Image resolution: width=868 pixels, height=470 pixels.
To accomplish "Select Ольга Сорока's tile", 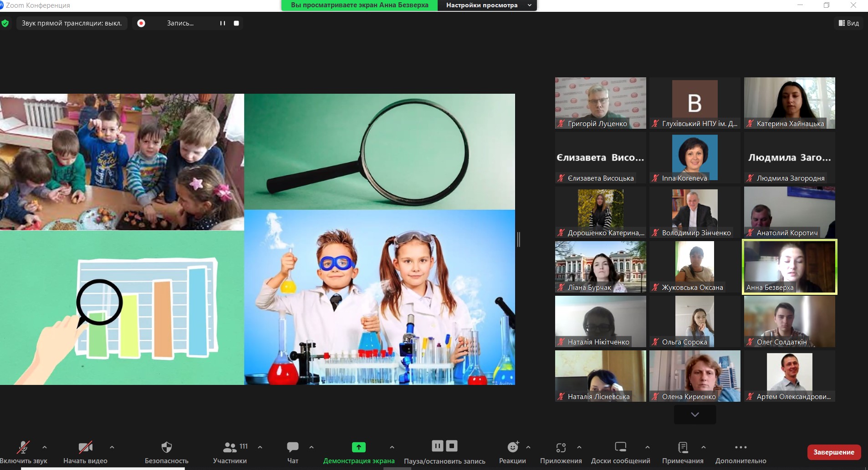I will pos(695,321).
